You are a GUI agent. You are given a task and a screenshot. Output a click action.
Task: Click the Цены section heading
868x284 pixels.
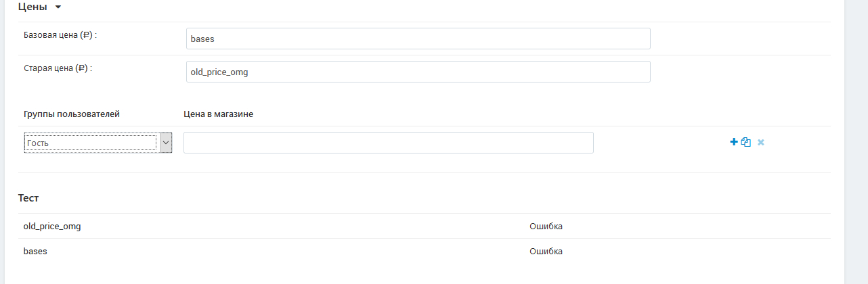pos(32,7)
